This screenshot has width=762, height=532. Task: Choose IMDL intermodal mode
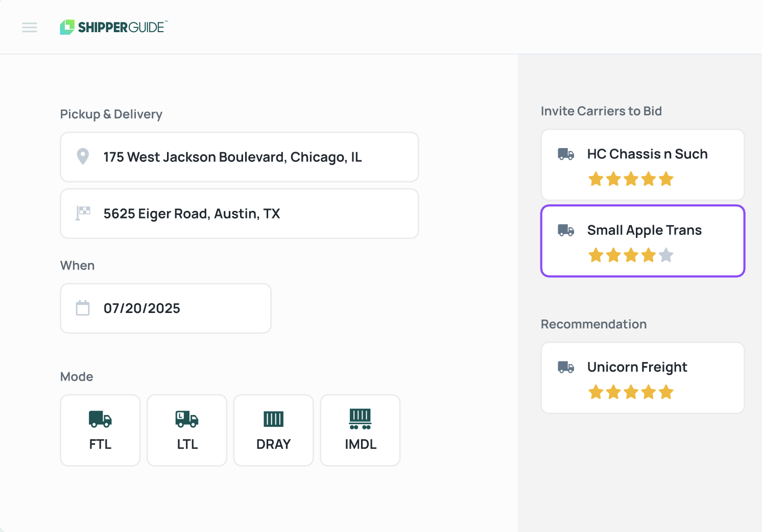pos(360,430)
